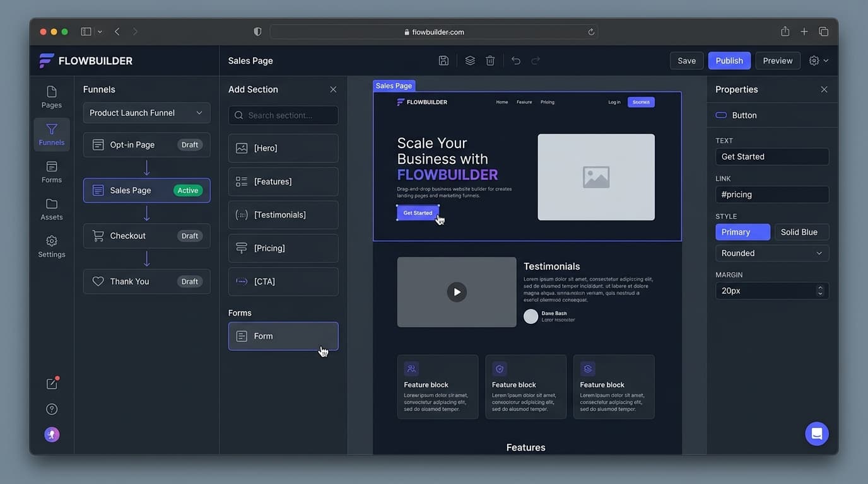Open the chat support bubble
Image resolution: width=868 pixels, height=484 pixels.
coord(816,434)
